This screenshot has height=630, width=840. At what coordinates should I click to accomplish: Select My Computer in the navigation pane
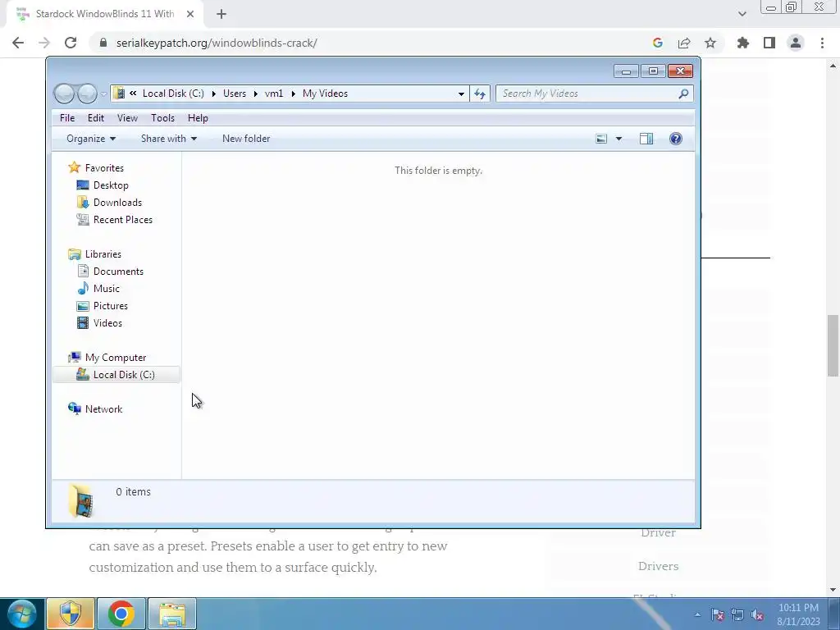[x=115, y=358]
